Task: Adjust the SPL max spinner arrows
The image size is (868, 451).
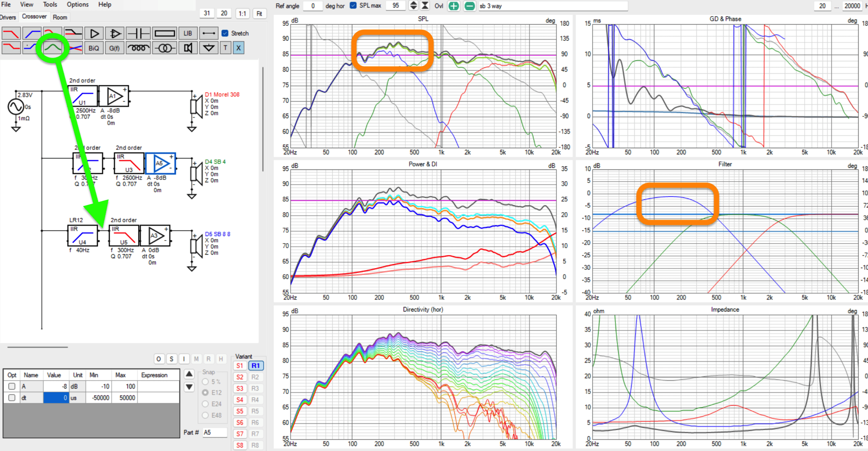Action: click(x=413, y=6)
